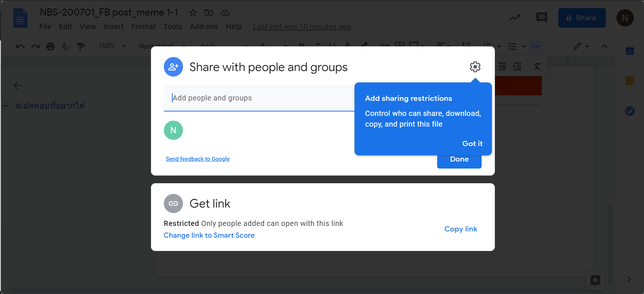Open Last edit was 10 minutes ago link
The height and width of the screenshot is (294, 644).
click(x=302, y=26)
